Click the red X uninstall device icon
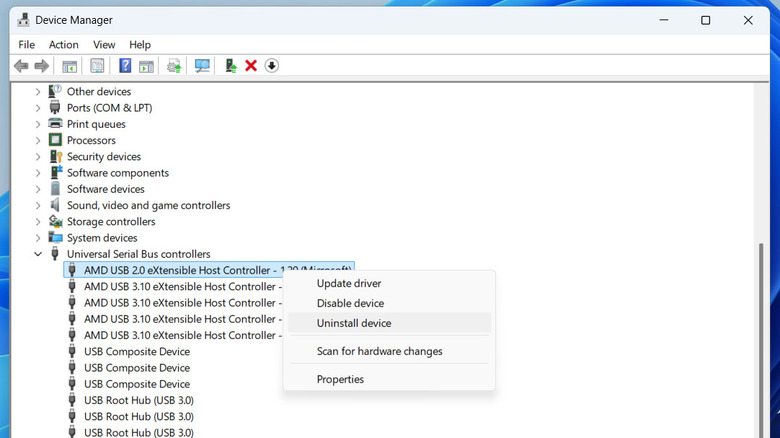780x438 pixels. point(251,66)
